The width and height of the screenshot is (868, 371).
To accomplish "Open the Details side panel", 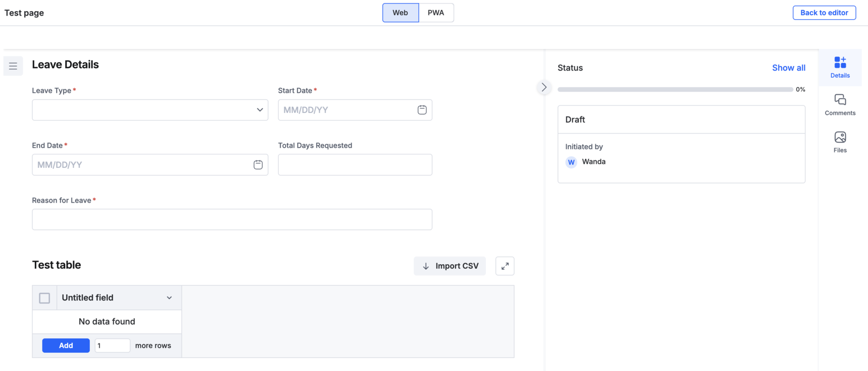I will tap(840, 68).
